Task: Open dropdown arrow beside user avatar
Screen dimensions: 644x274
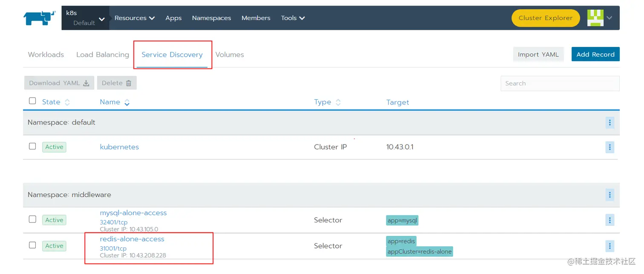Action: 609,18
